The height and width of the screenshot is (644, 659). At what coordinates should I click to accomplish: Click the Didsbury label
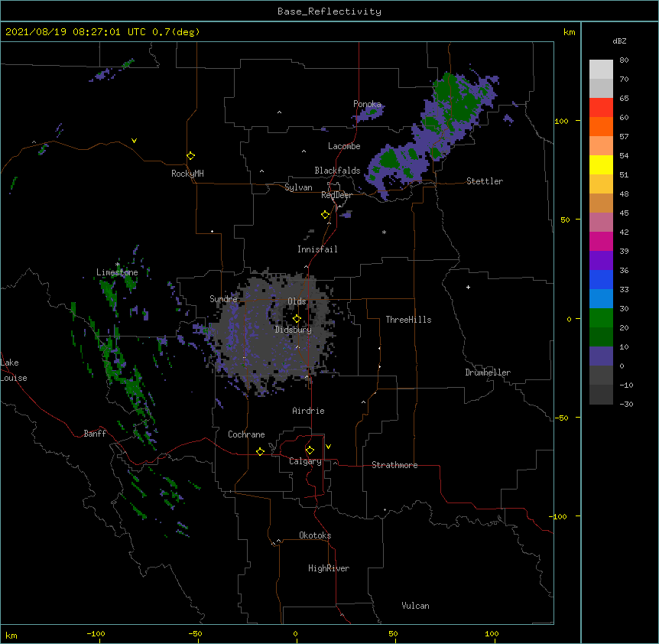click(x=294, y=330)
